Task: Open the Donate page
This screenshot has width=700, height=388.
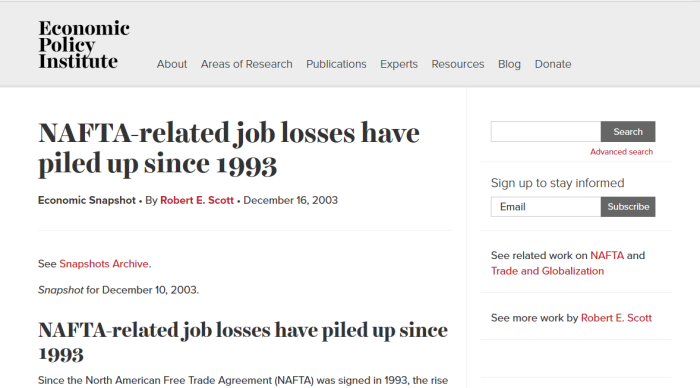Action: [x=553, y=64]
